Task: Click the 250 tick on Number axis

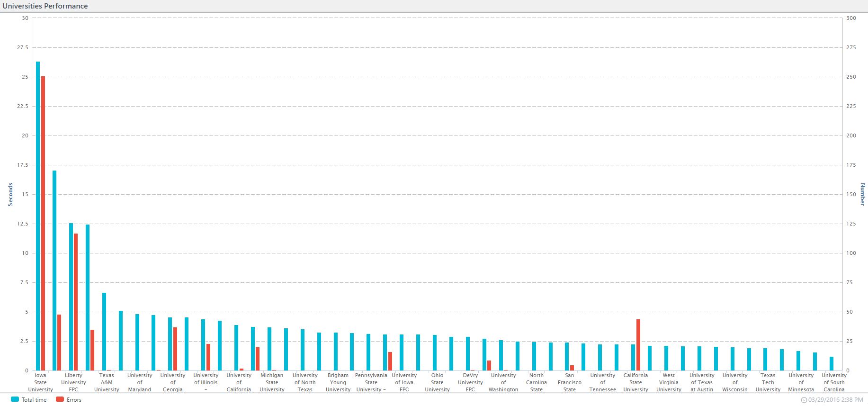Action: (x=851, y=77)
